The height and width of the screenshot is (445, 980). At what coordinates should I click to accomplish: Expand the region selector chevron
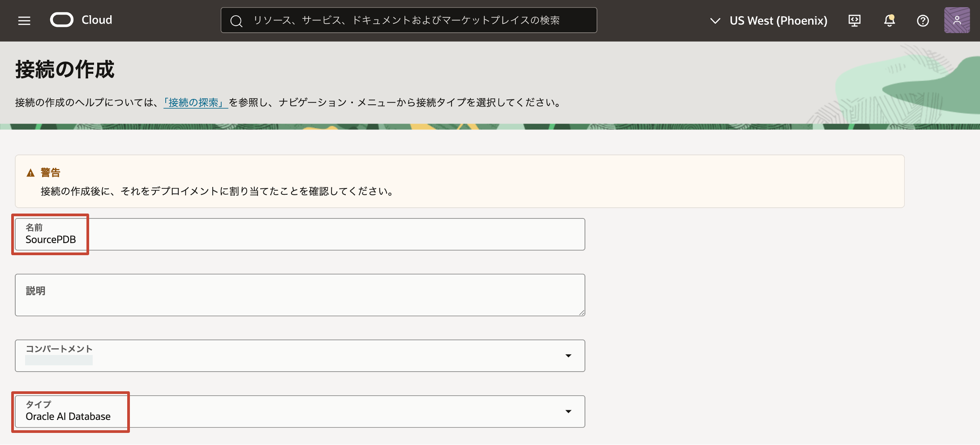714,21
